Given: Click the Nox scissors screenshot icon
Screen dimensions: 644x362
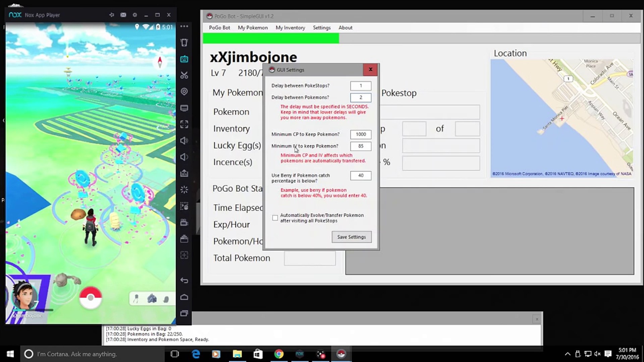Looking at the screenshot, I should pos(184,75).
